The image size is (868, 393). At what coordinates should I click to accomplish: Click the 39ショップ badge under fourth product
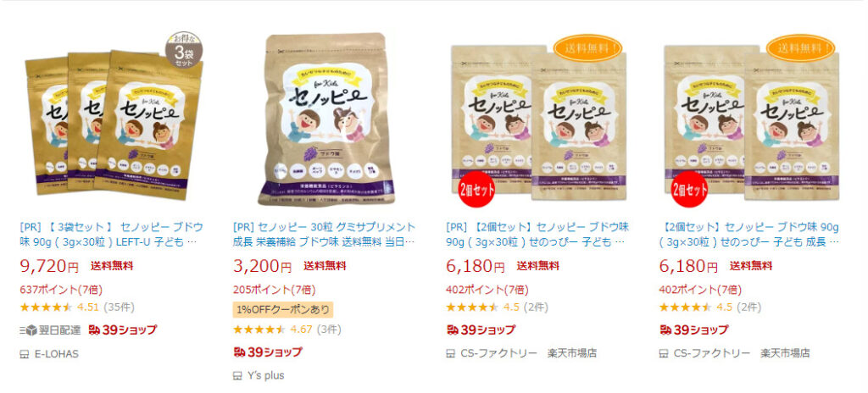693,329
